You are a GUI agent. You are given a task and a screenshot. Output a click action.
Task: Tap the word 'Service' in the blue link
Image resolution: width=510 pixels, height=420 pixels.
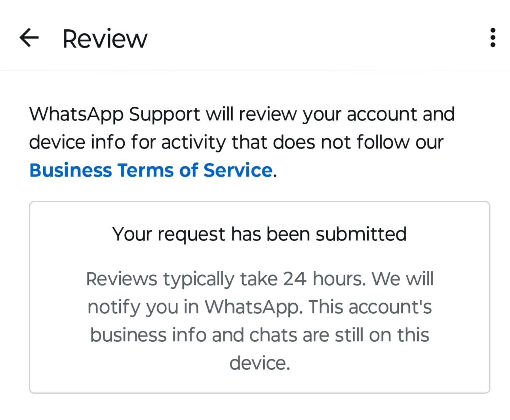(x=238, y=170)
